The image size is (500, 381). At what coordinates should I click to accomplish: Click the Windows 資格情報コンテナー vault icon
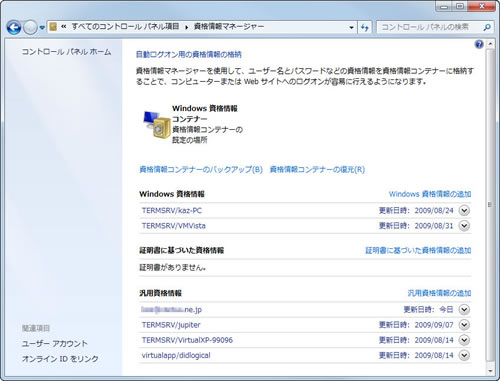pos(157,125)
